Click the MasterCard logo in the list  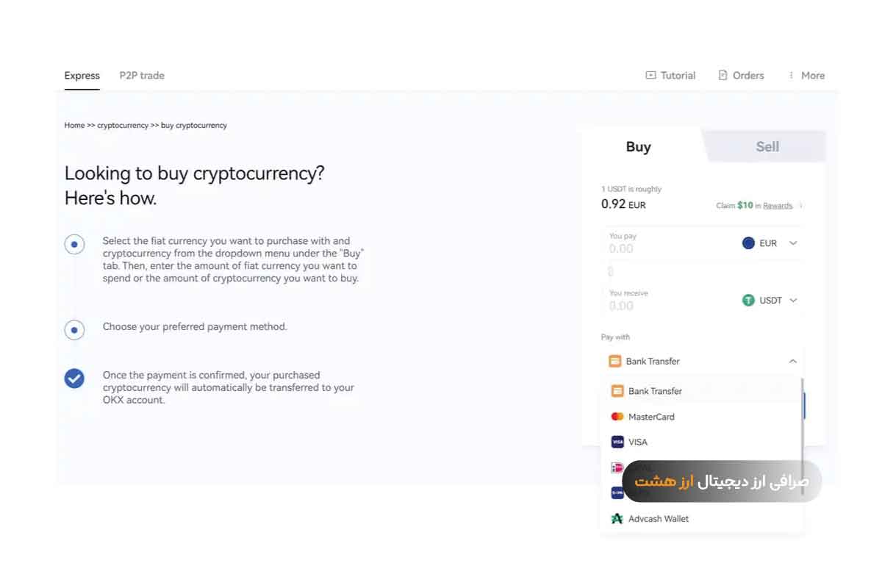[x=617, y=417]
